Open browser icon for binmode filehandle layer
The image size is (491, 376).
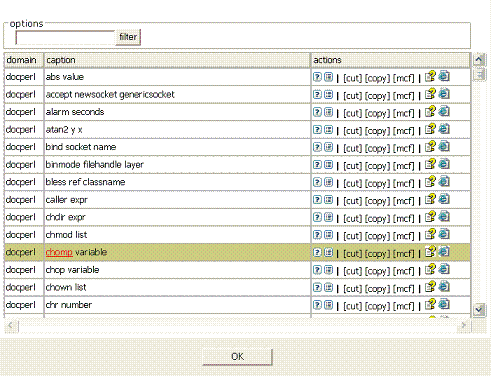[x=444, y=164]
